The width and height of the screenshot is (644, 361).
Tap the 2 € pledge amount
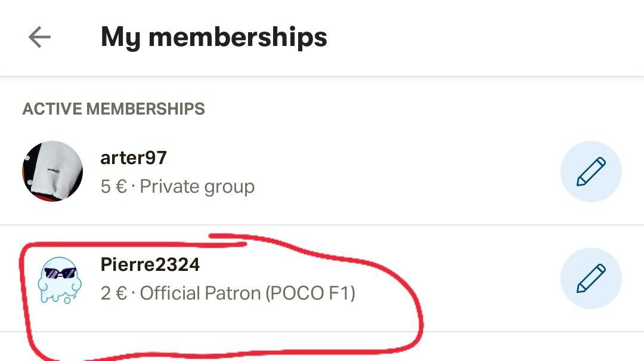click(114, 293)
